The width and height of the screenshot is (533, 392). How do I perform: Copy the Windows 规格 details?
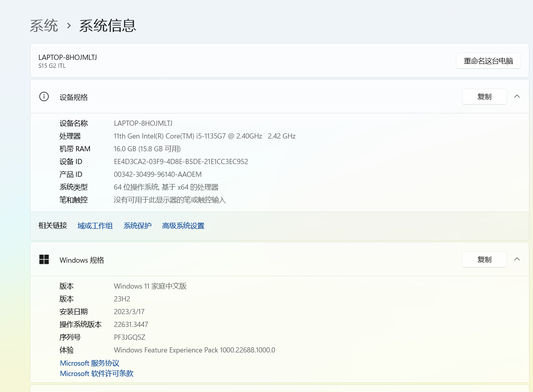click(484, 259)
